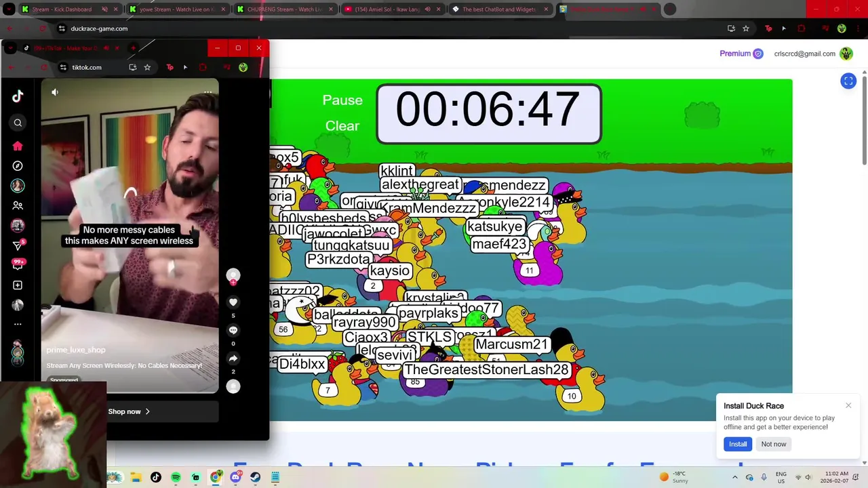Open the TikTok Explore compass icon
This screenshot has width=868, height=488.
pyautogui.click(x=18, y=166)
